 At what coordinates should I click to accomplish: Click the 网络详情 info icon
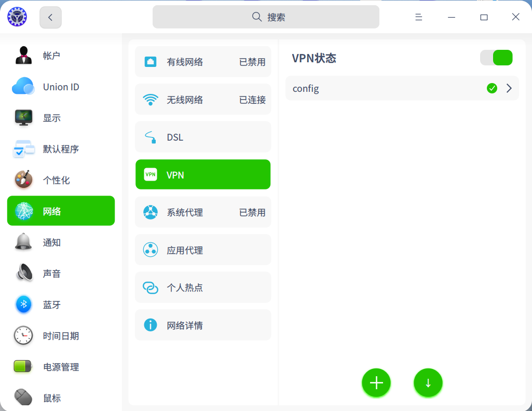pos(151,325)
